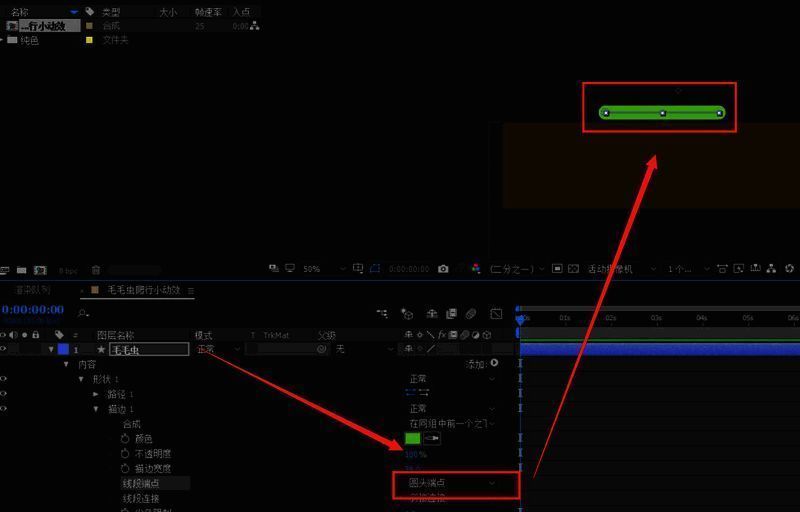Open the show channel color icon
This screenshot has width=800, height=512.
coord(475,269)
